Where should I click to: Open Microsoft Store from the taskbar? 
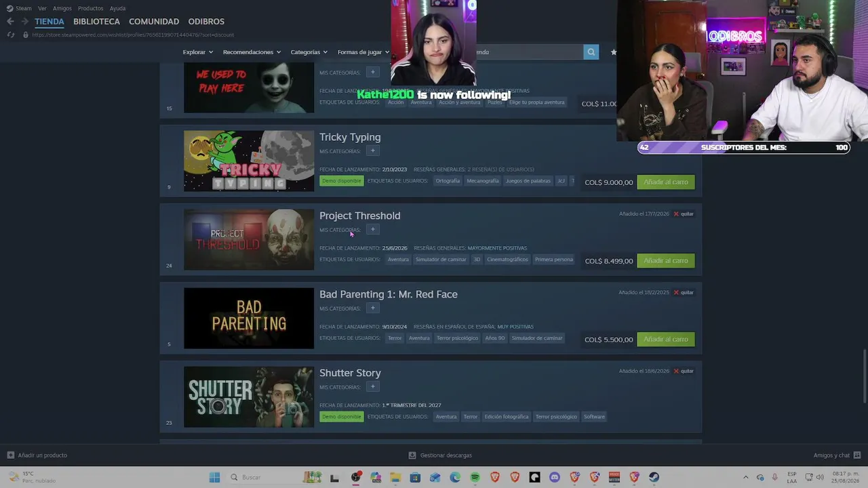[x=415, y=477]
